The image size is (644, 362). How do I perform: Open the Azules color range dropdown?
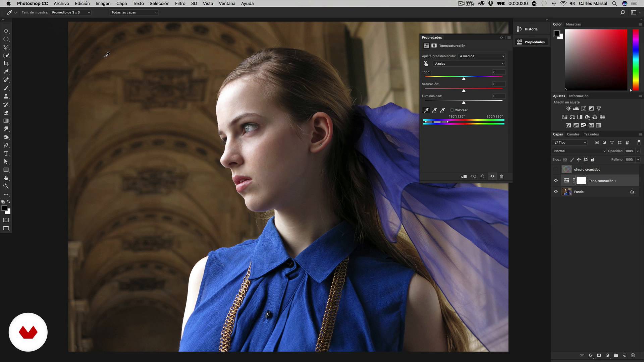[x=469, y=64]
